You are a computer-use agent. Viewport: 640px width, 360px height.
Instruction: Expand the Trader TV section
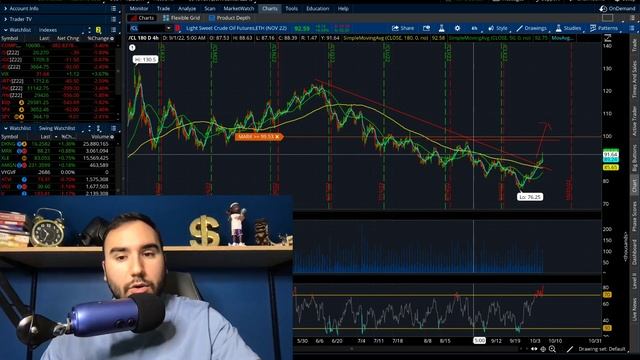6,19
